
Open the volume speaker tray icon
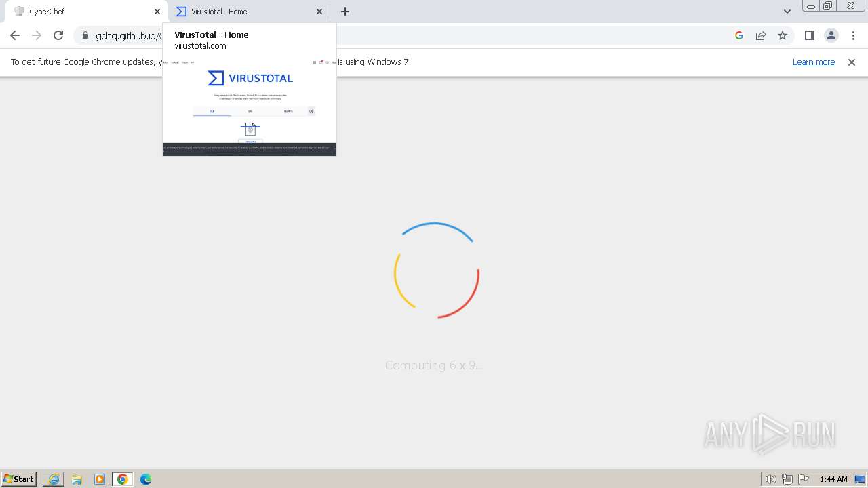[770, 479]
